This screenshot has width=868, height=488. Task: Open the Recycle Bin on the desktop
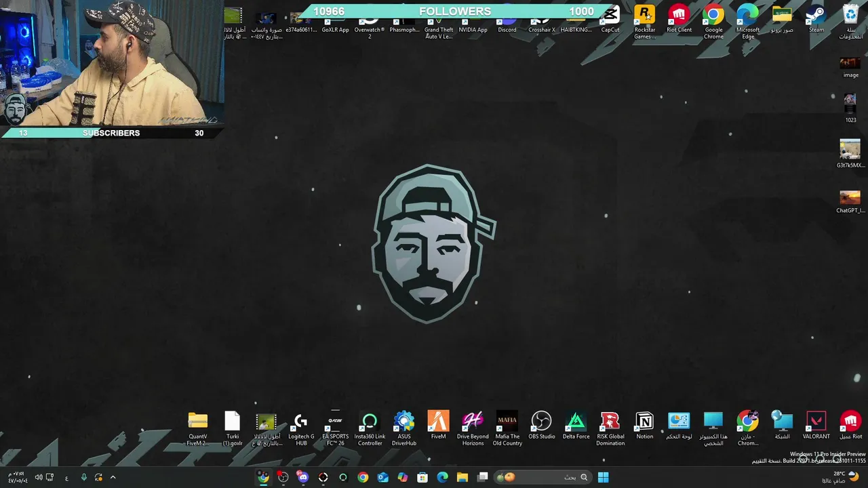pyautogui.click(x=850, y=20)
